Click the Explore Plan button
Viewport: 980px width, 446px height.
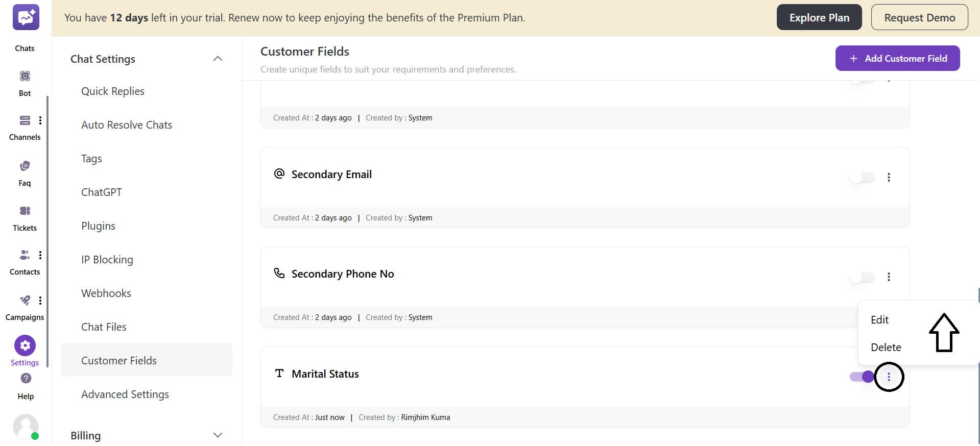click(x=819, y=17)
